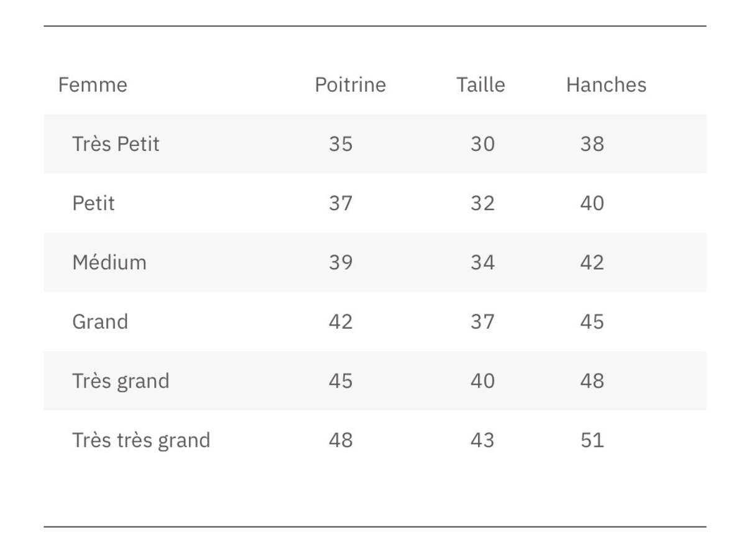Screen dimensions: 746x560
Task: Select the Taille column header
Action: point(481,85)
